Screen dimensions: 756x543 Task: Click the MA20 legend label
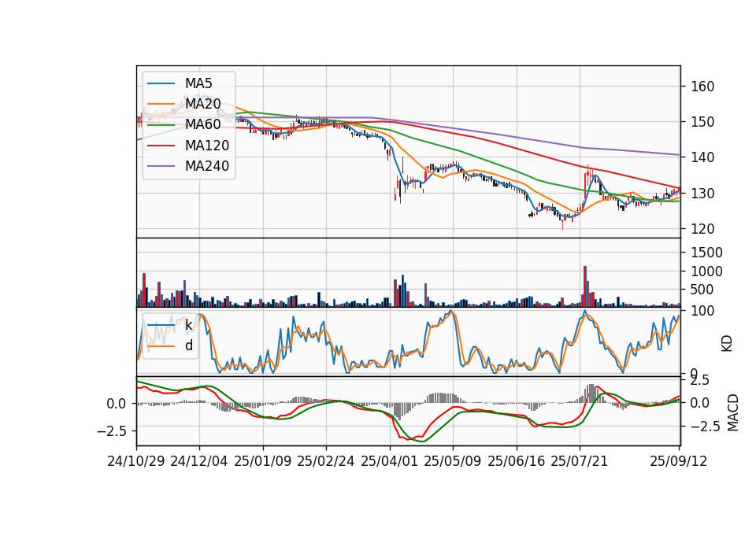tap(202, 104)
